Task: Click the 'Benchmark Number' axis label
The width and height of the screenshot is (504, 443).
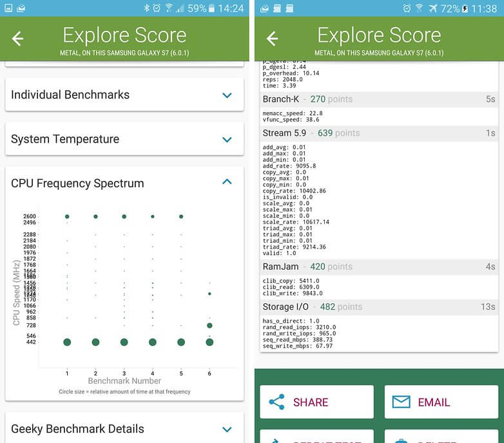Action: [x=124, y=381]
